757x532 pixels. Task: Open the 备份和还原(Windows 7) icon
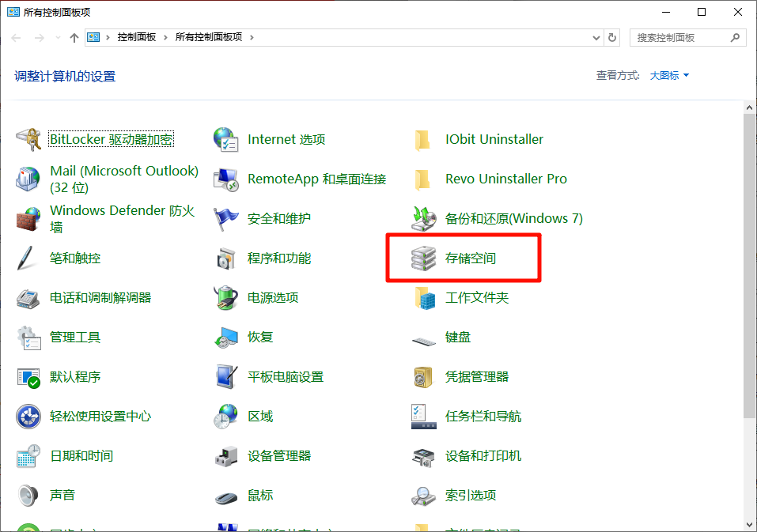(x=423, y=218)
